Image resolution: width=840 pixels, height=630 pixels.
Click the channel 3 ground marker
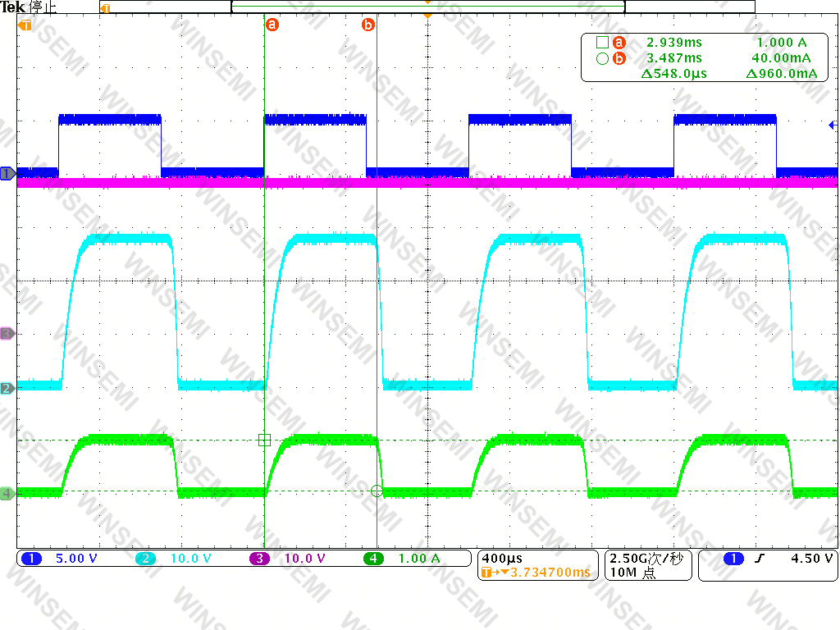point(7,333)
